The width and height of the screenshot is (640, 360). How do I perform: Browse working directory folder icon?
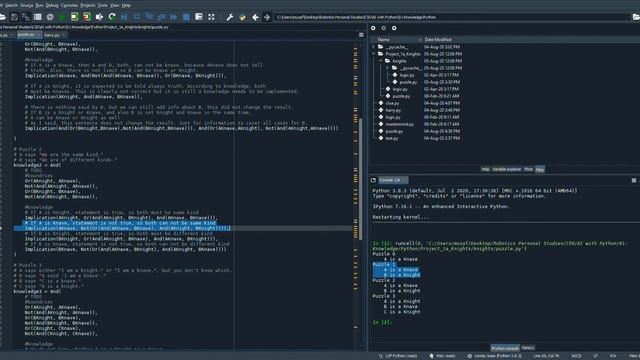click(x=636, y=17)
